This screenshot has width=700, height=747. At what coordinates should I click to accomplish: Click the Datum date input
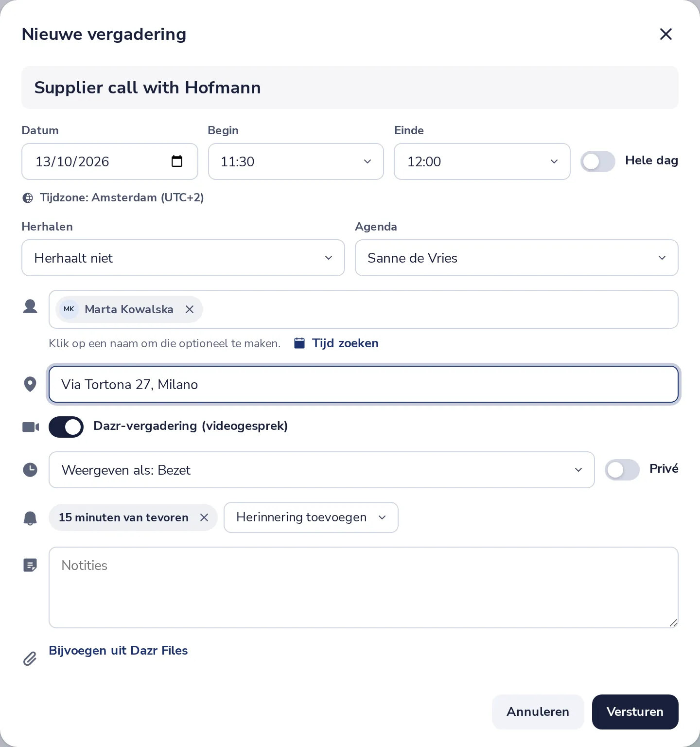click(x=110, y=161)
